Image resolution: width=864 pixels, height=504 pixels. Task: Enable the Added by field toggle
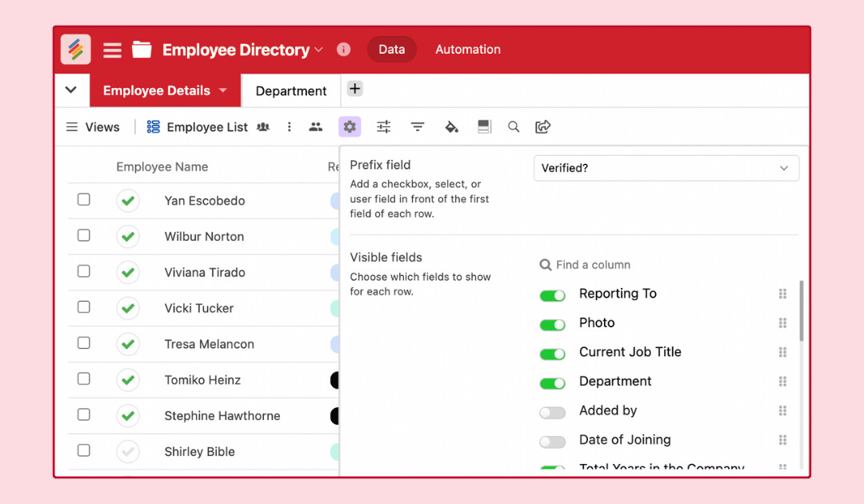(x=552, y=412)
